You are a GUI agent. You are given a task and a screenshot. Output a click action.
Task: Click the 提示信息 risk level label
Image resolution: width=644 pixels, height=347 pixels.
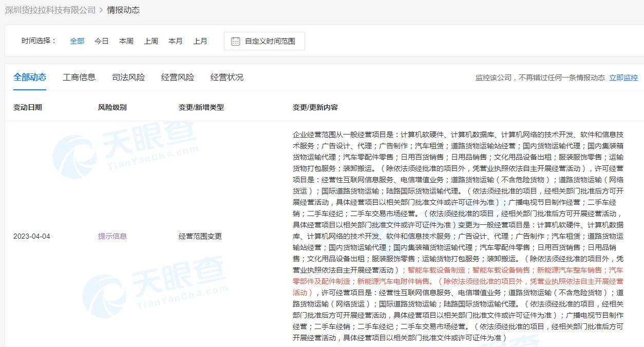coord(112,236)
